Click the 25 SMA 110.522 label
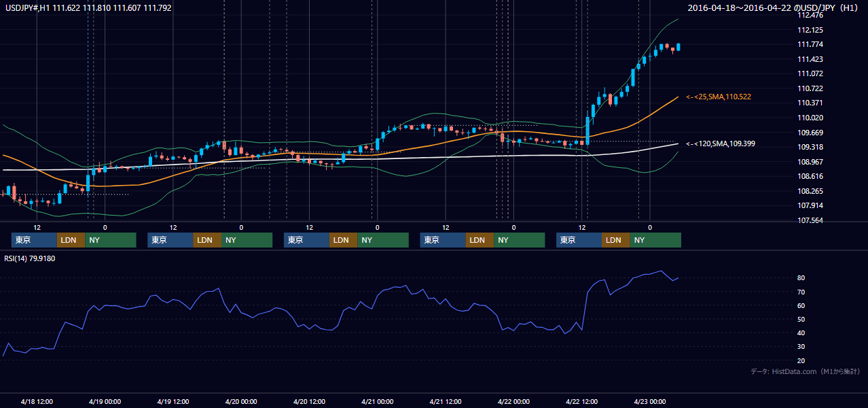 coord(719,97)
